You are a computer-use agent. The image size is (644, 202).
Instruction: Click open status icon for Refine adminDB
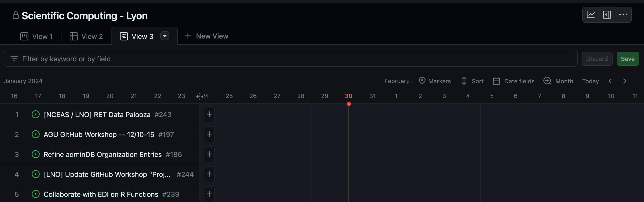pos(36,154)
